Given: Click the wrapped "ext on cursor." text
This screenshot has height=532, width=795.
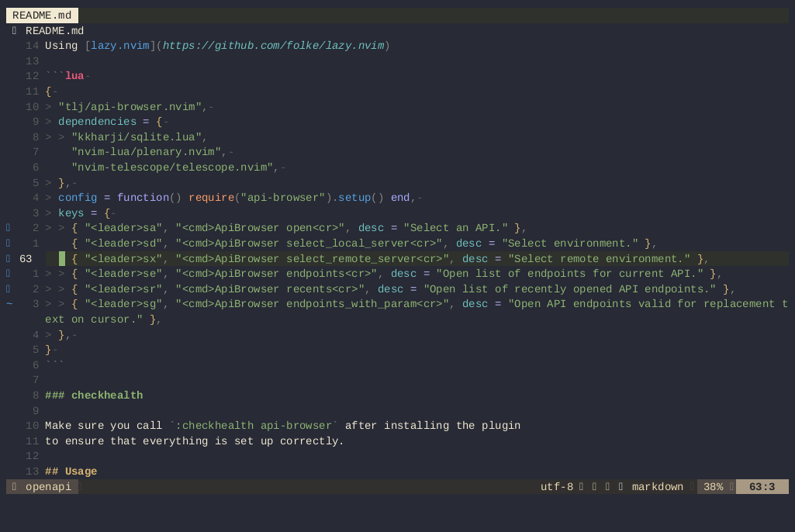Looking at the screenshot, I should click(95, 320).
